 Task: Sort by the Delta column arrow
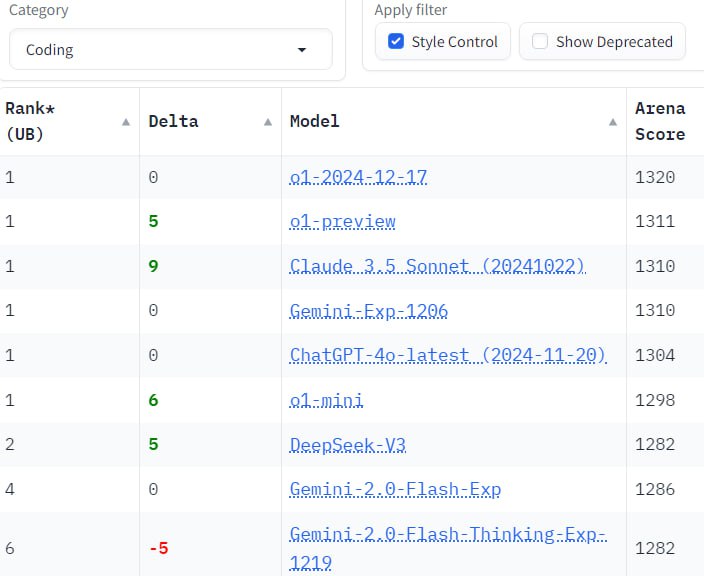[x=268, y=122]
